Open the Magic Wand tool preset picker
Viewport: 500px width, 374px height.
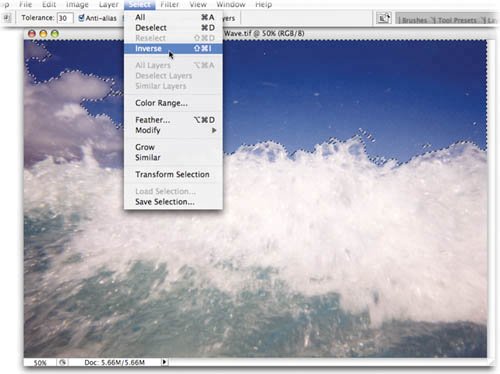[7, 18]
